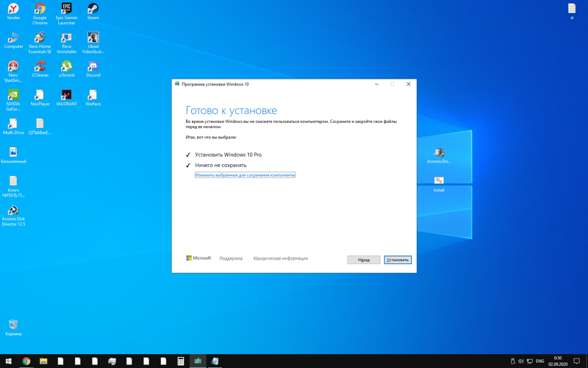Select the Discord desktop shortcut

(93, 68)
